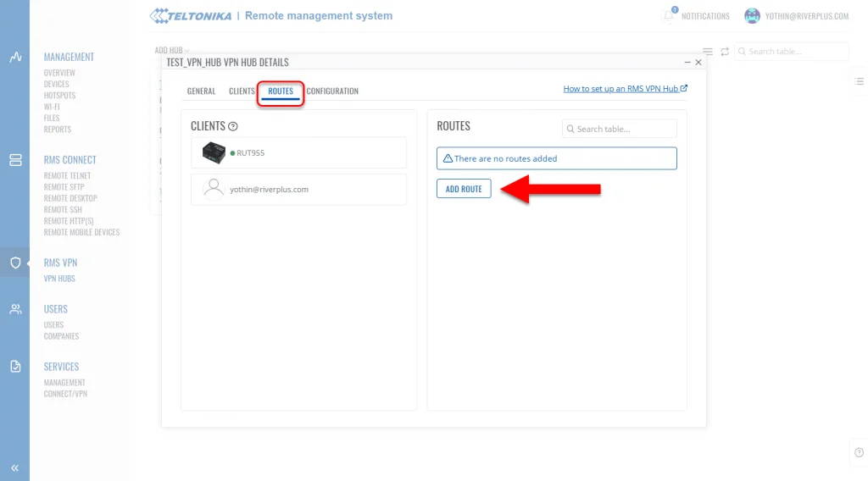Click the RMS VPN section heading
This screenshot has width=868, height=481.
point(60,263)
